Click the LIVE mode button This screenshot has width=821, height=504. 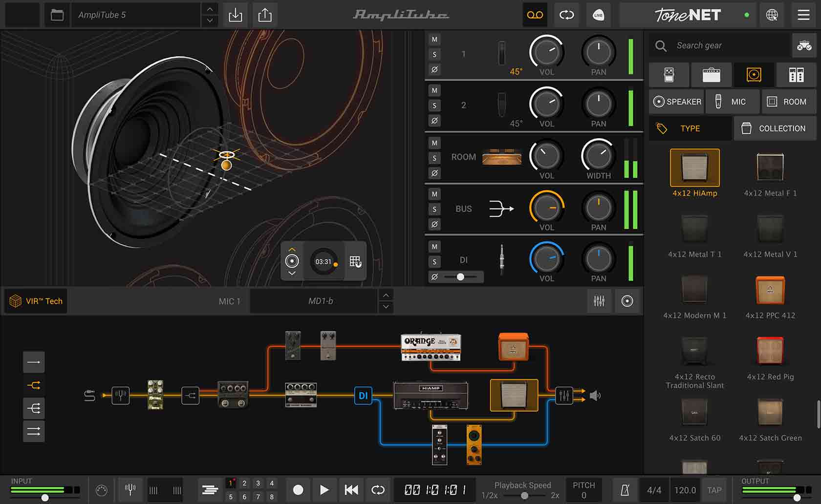598,15
